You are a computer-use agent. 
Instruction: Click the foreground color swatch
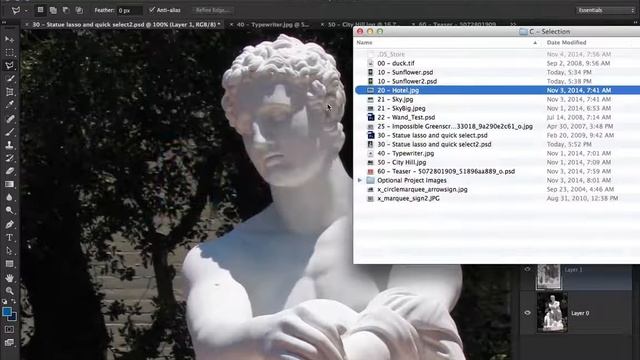click(7, 312)
